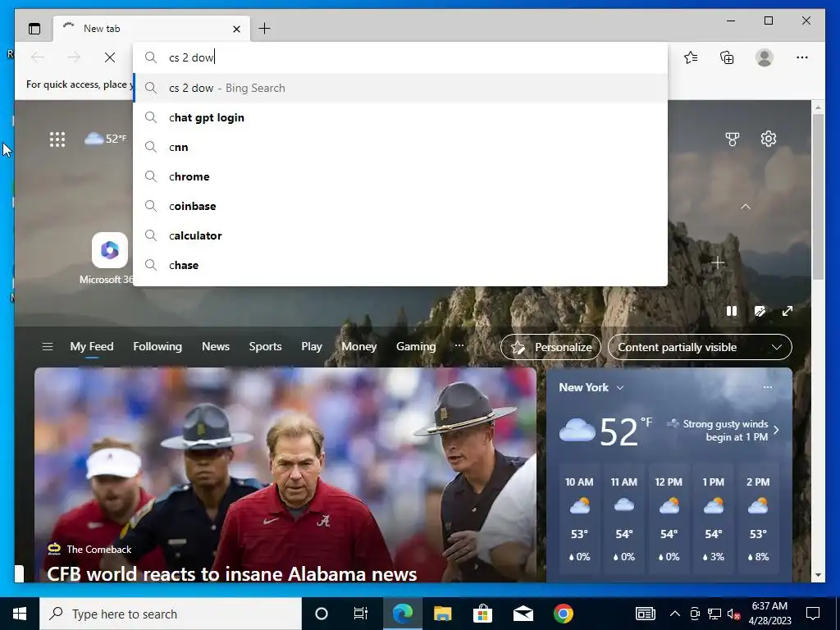Close the New tab
This screenshot has height=630, width=840.
coord(236,29)
